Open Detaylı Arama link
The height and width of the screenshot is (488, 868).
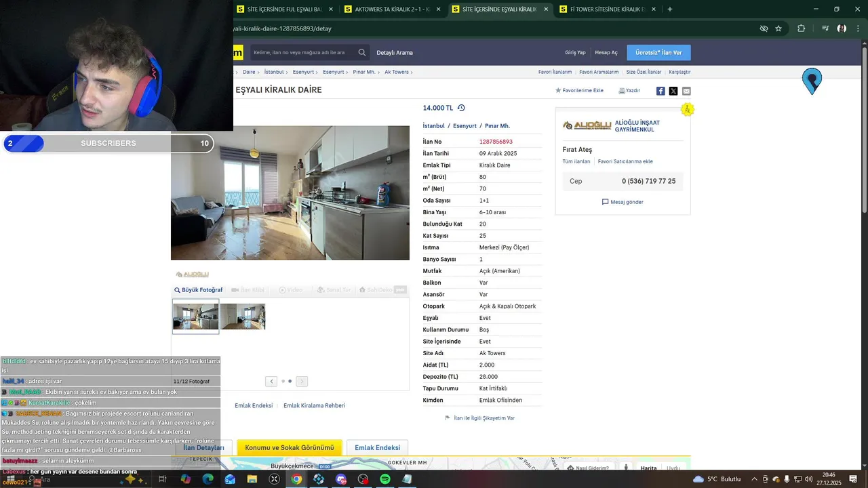395,52
